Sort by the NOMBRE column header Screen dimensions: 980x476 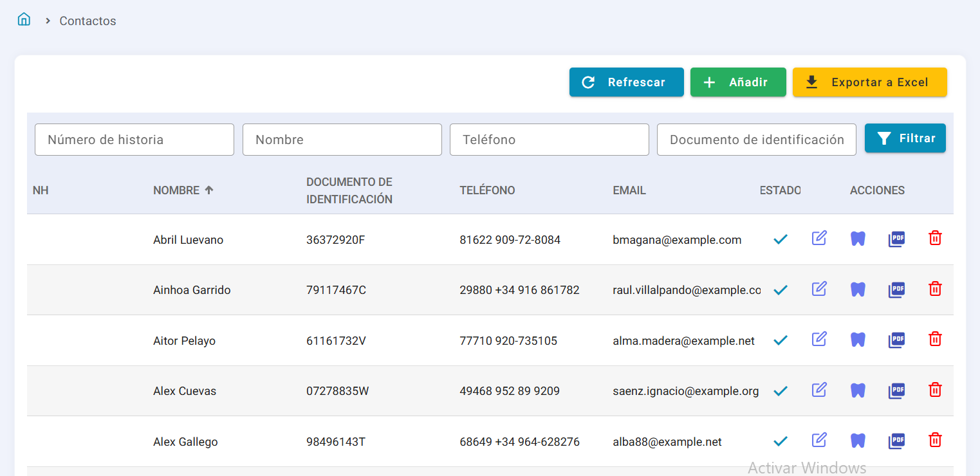[183, 190]
